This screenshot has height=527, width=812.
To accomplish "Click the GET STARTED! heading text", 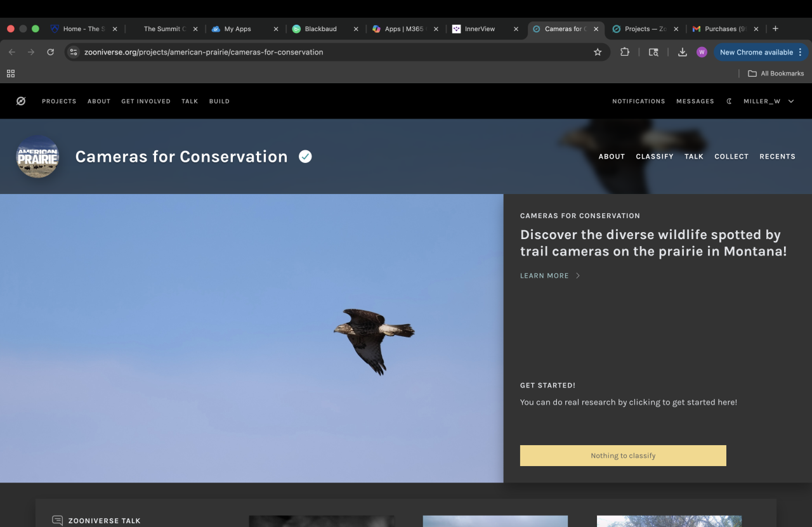I will (x=547, y=385).
